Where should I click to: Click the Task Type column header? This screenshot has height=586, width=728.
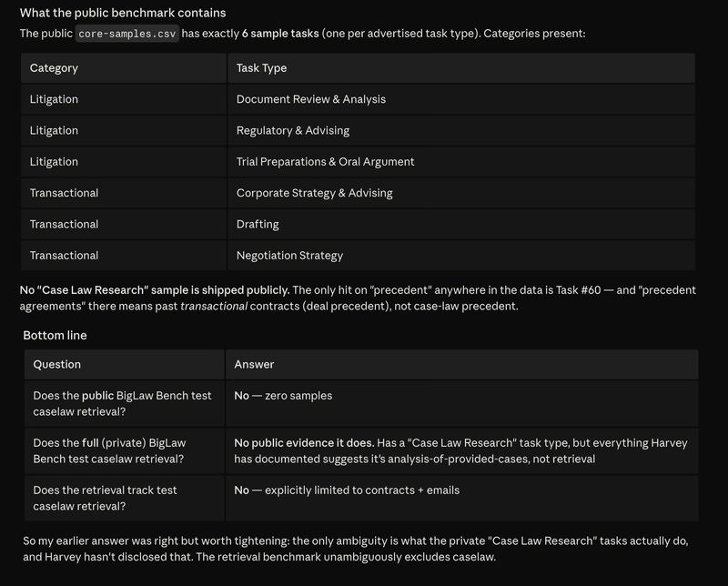click(261, 68)
